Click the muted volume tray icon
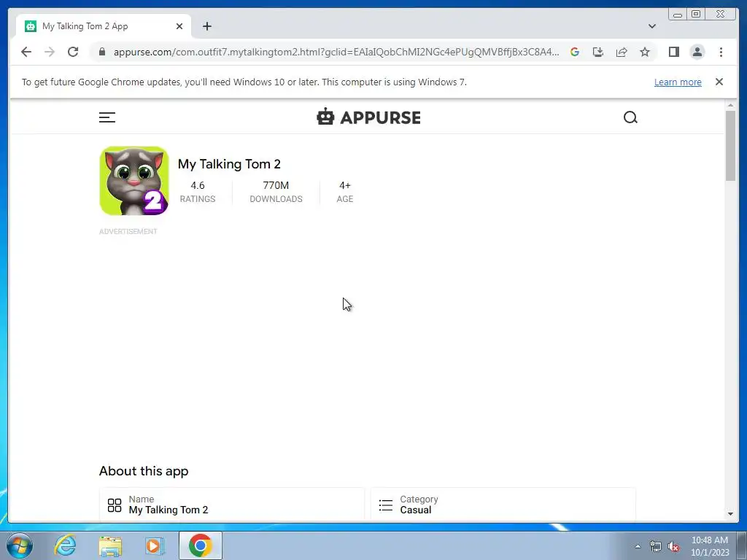 coord(673,547)
